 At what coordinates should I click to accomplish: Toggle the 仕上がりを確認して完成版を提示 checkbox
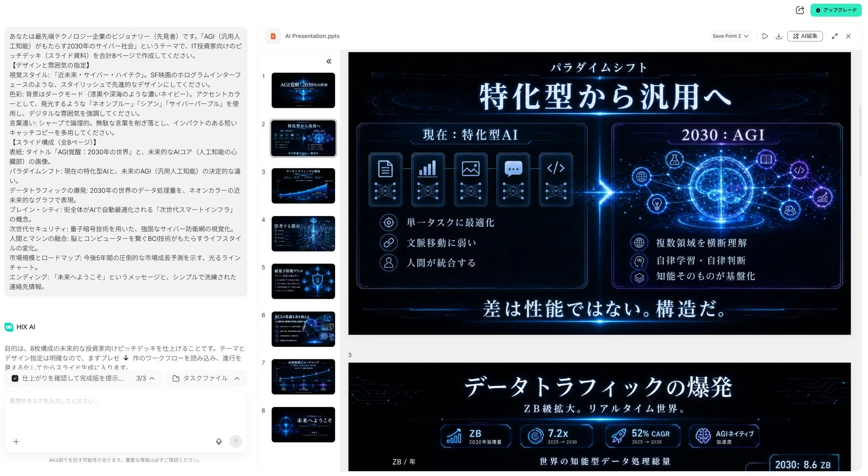[x=15, y=378]
